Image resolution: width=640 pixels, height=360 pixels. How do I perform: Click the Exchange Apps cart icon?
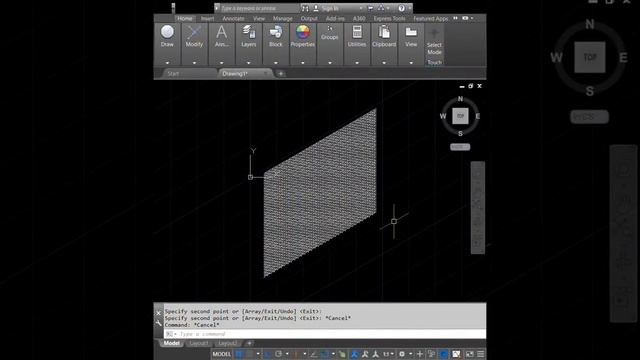(370, 8)
